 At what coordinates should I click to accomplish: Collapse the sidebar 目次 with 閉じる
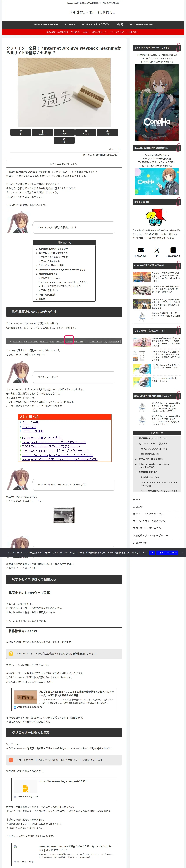[x=160, y=433]
